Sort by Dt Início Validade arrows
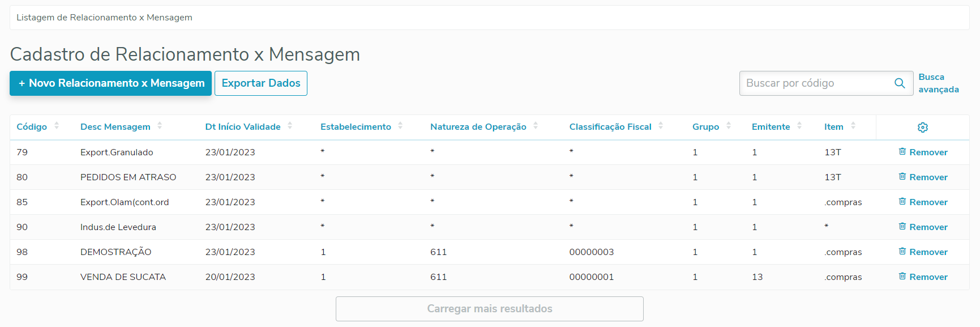980x327 pixels. 290,126
